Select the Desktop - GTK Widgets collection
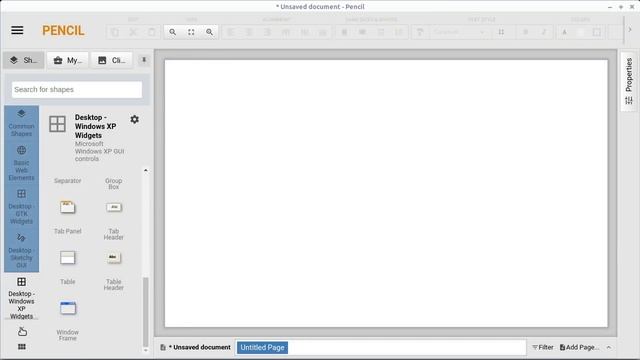Image resolution: width=640 pixels, height=360 pixels. (21, 207)
